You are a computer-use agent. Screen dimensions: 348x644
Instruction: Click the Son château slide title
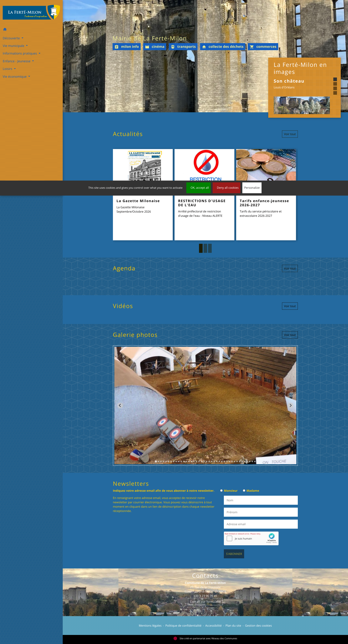tap(289, 81)
